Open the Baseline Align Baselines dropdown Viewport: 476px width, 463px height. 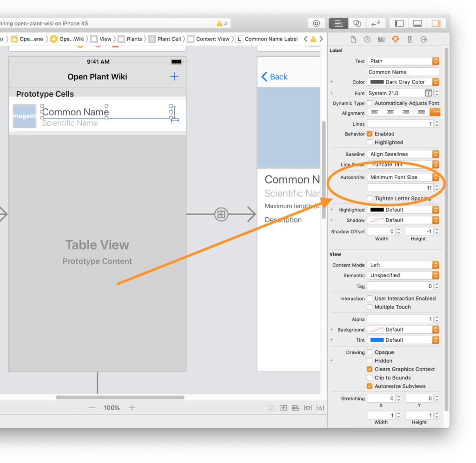(403, 154)
